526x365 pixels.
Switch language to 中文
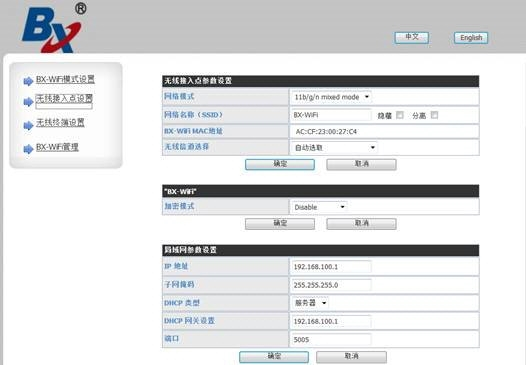coord(412,37)
